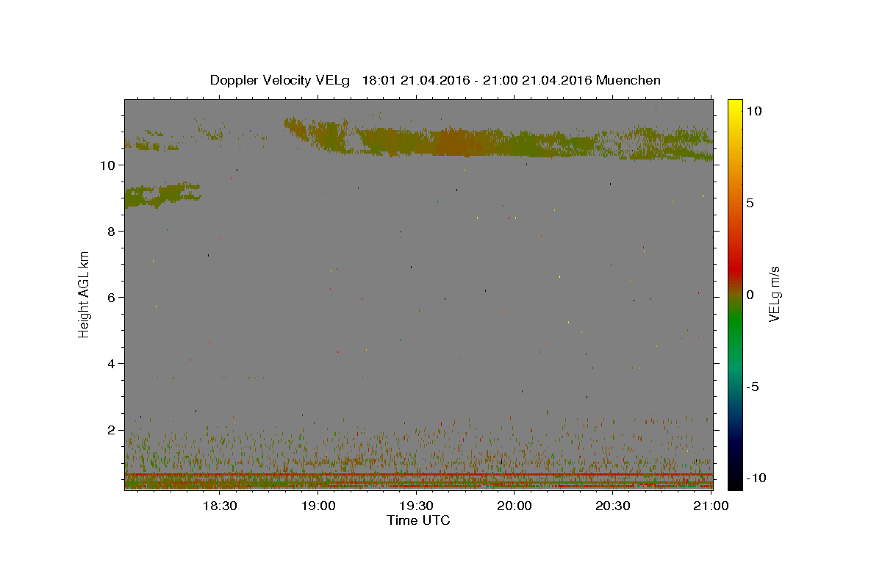The width and height of the screenshot is (882, 588).
Task: Click the 19:30 time tick label
Action: pos(416,506)
